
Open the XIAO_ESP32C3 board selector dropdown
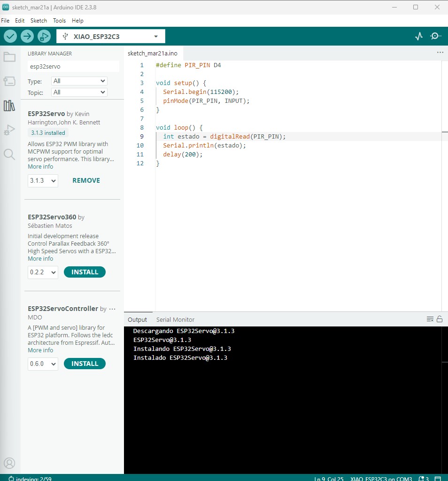[x=111, y=36]
